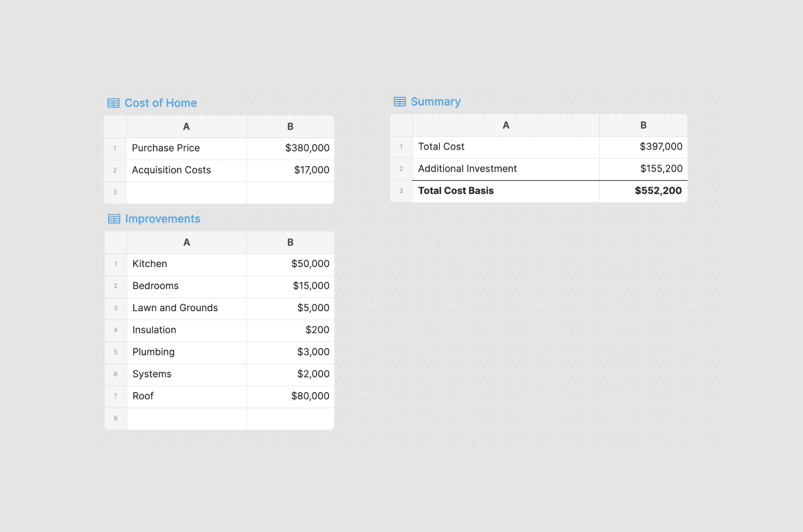Click the Kitchen cell
Image resolution: width=803 pixels, height=532 pixels.
click(186, 264)
